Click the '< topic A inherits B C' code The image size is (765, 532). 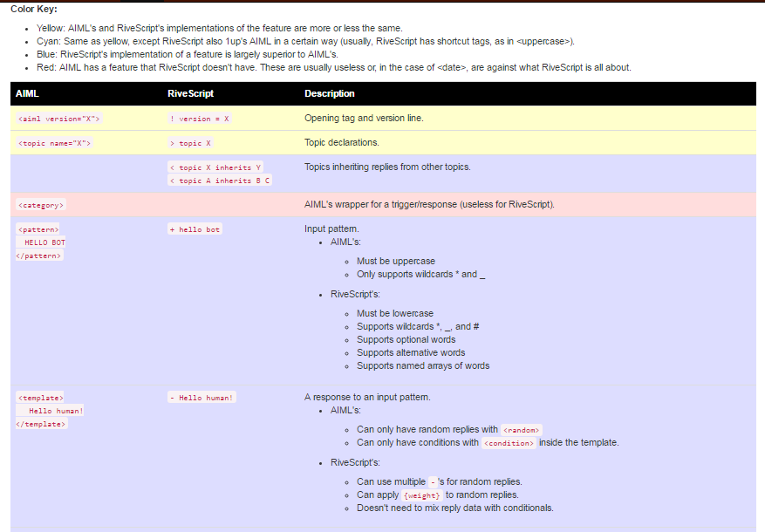coord(220,181)
